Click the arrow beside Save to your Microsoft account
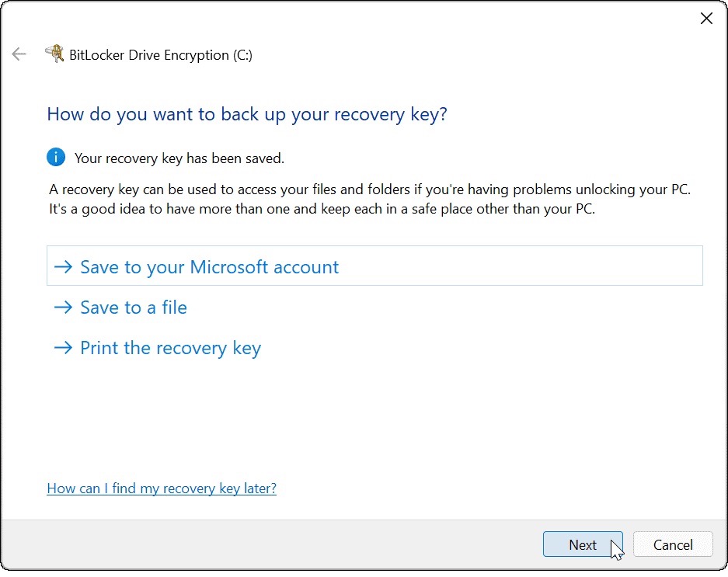The width and height of the screenshot is (728, 577). pyautogui.click(x=63, y=267)
